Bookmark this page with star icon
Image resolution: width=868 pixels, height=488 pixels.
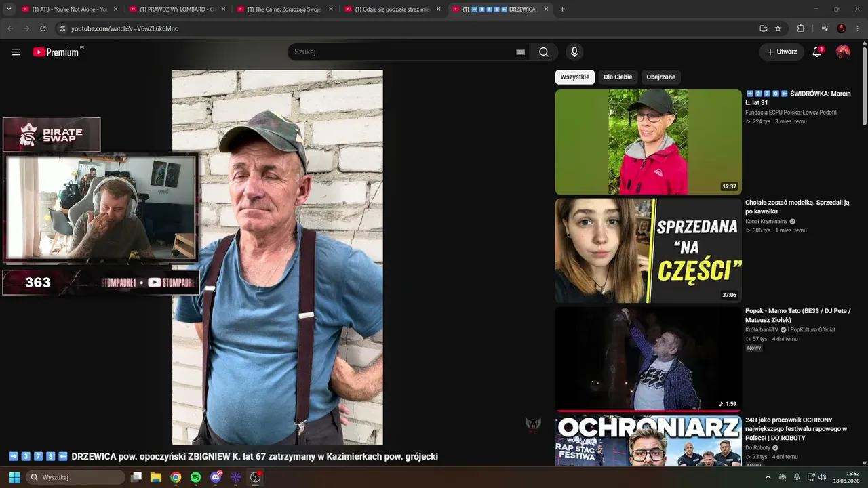click(x=778, y=28)
